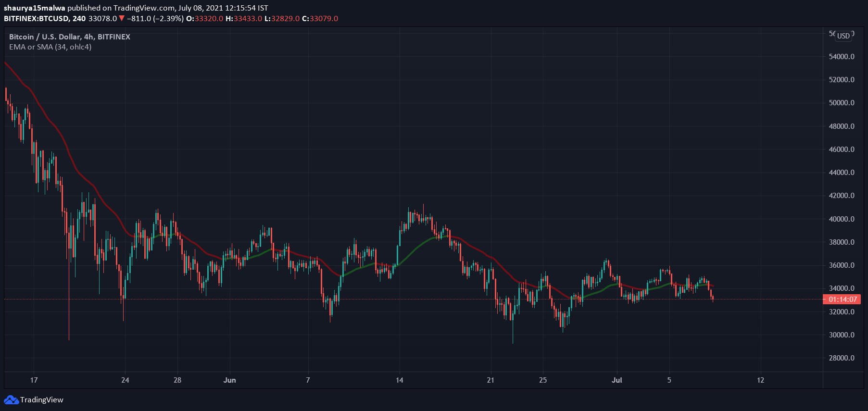Click the low value L:32829.0 in header

[x=282, y=18]
